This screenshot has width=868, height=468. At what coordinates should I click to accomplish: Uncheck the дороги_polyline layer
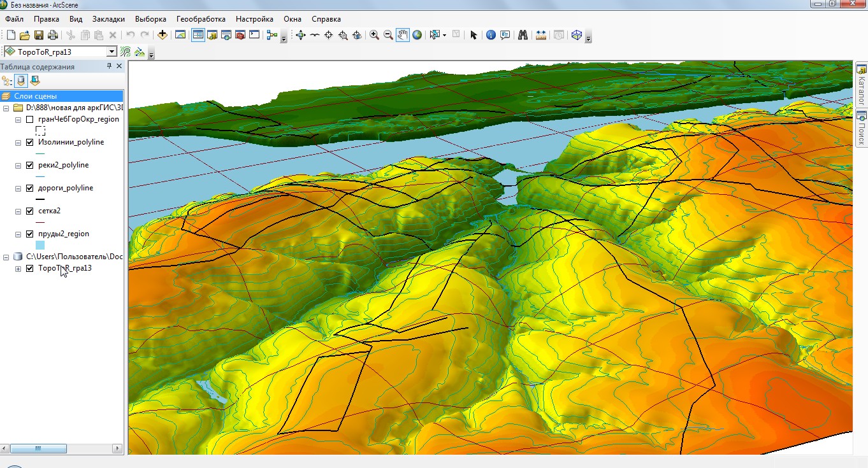[x=30, y=188]
